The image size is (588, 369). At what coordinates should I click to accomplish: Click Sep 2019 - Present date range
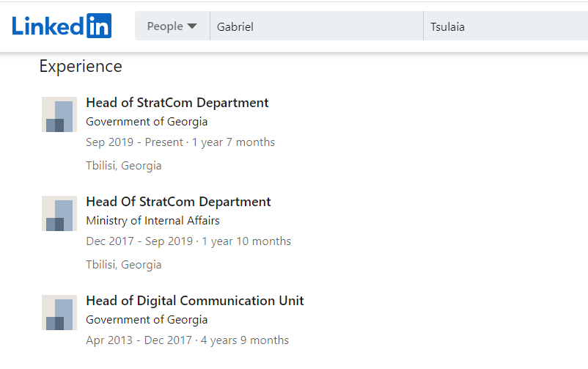(134, 142)
